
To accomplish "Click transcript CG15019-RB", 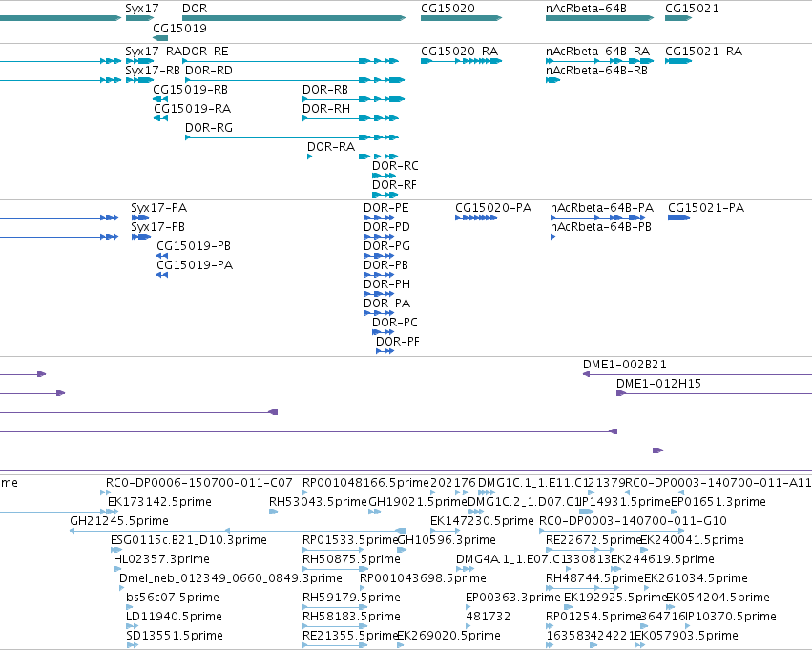I will point(160,99).
